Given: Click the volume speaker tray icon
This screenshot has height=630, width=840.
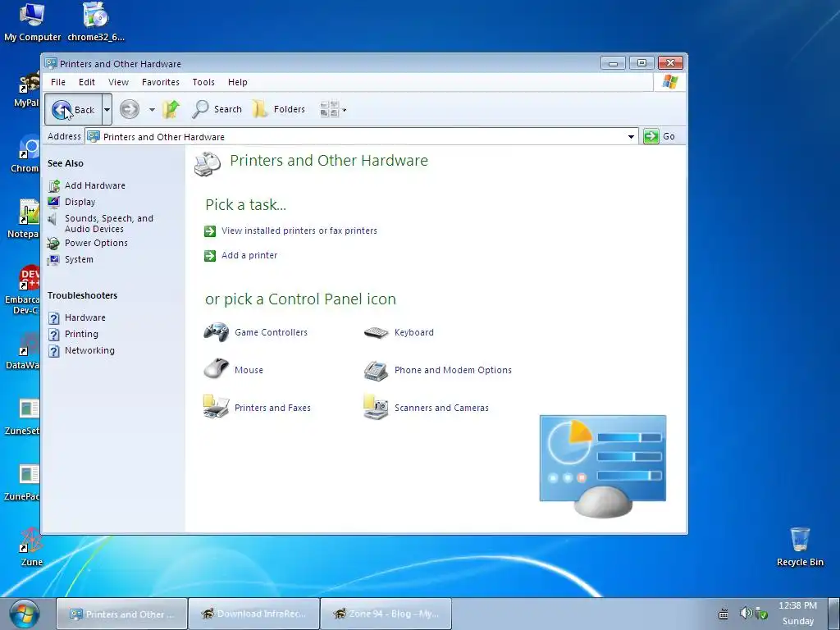Looking at the screenshot, I should click(745, 612).
